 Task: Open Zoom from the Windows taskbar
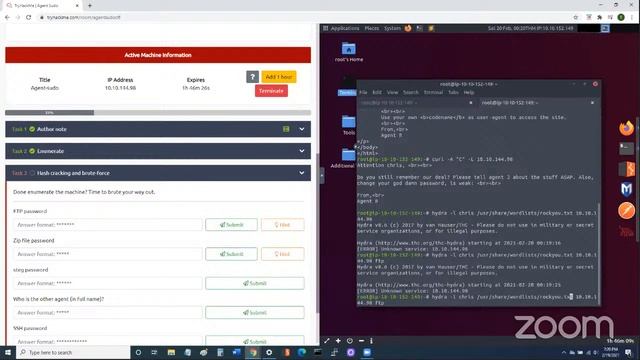click(x=367, y=352)
